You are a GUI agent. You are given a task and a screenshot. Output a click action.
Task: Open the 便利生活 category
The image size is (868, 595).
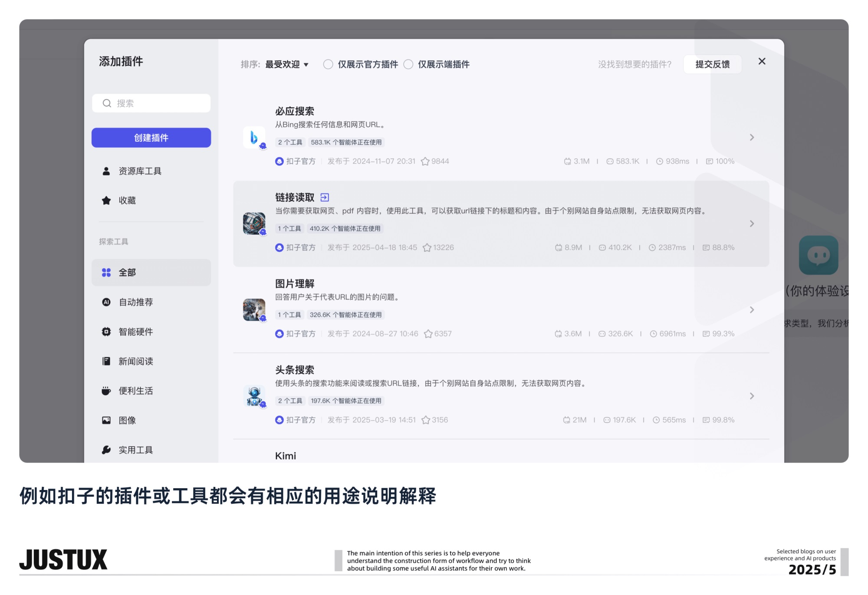coord(135,391)
